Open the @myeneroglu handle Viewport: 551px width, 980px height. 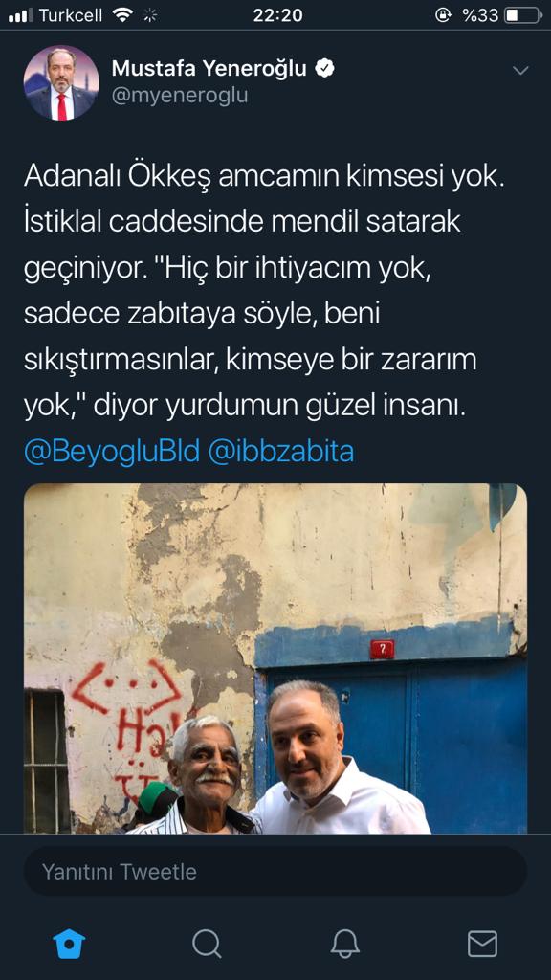pos(180,96)
